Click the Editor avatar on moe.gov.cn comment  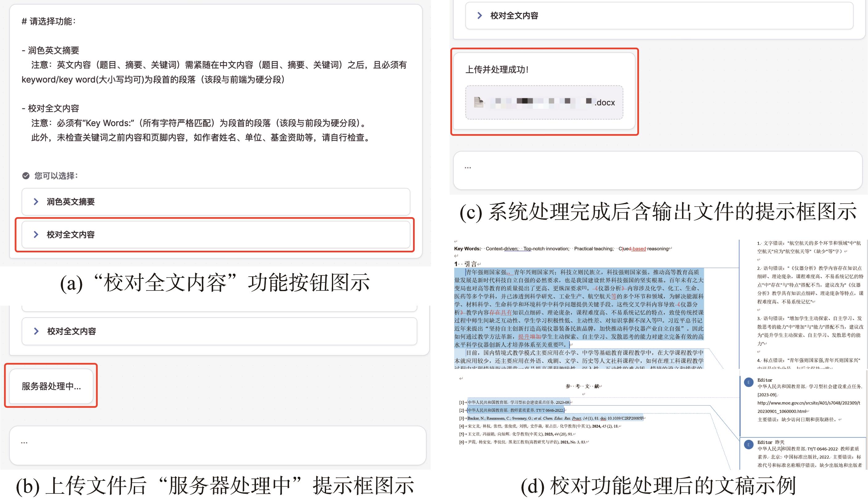click(748, 382)
